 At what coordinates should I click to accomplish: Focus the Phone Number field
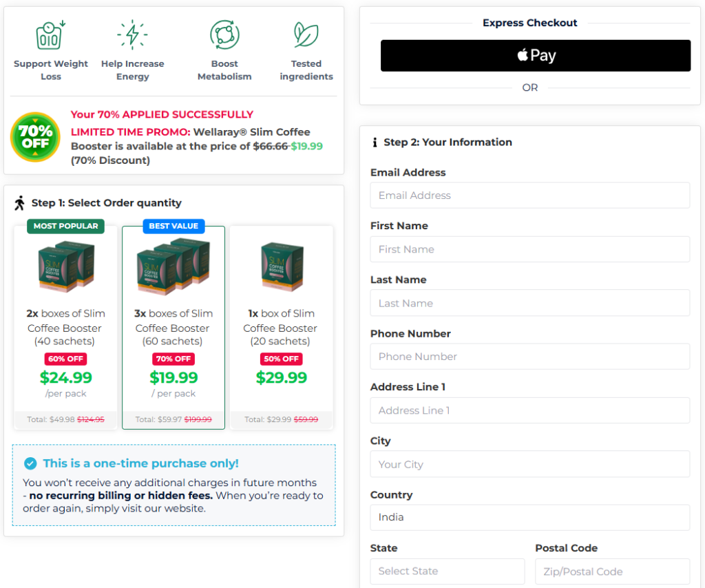coord(529,357)
